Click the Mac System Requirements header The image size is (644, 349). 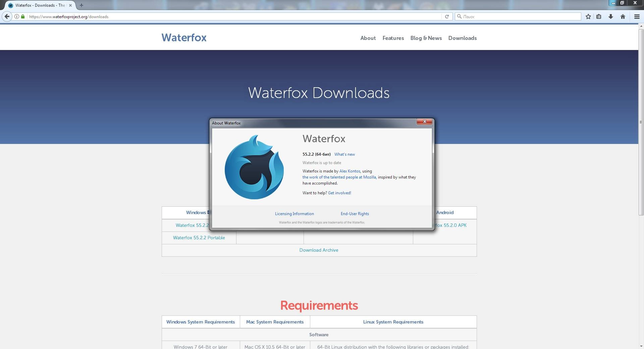(x=275, y=322)
